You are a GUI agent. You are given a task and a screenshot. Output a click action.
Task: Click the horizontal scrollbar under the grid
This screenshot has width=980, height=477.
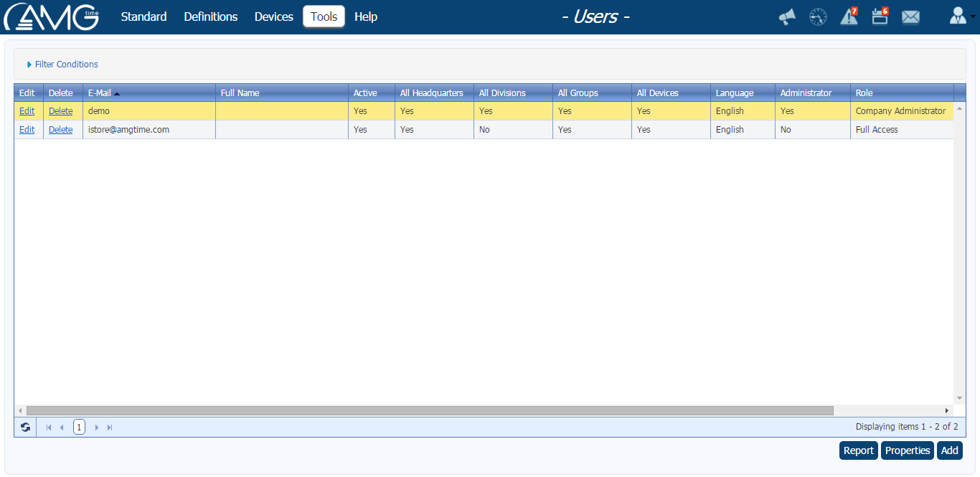[430, 411]
